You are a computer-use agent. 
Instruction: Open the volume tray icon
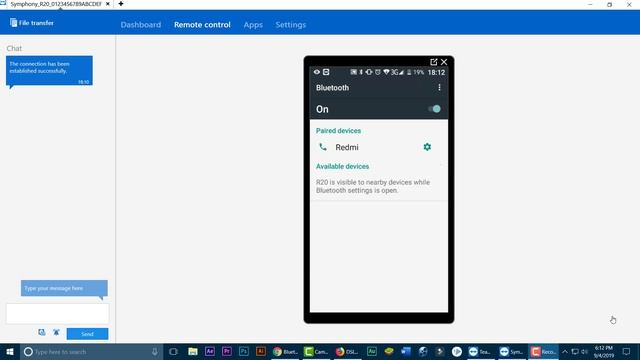[x=584, y=351]
